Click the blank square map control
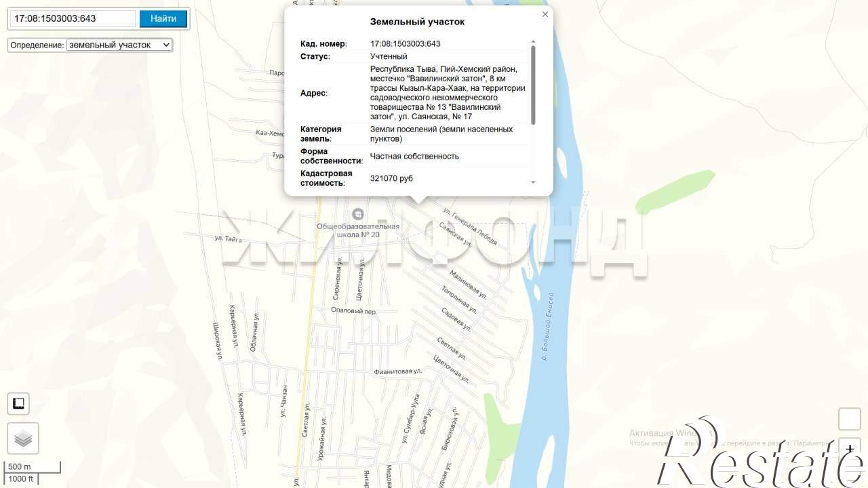 pyautogui.click(x=850, y=419)
